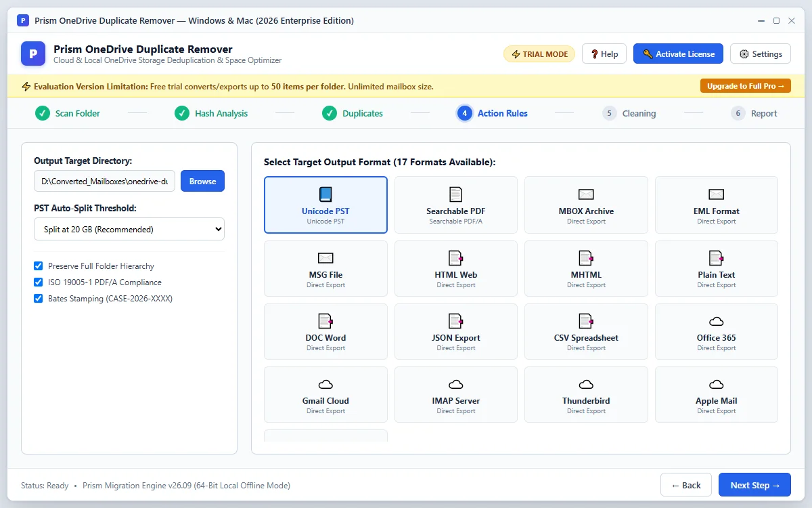Select the EML Format envelope icon
This screenshot has width=812, height=508.
tap(717, 195)
